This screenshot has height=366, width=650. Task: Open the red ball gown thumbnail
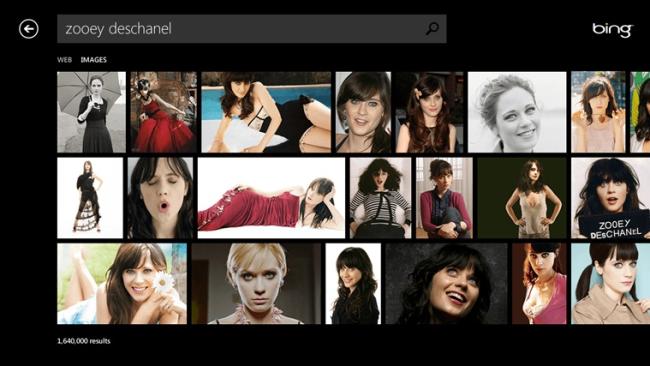163,112
